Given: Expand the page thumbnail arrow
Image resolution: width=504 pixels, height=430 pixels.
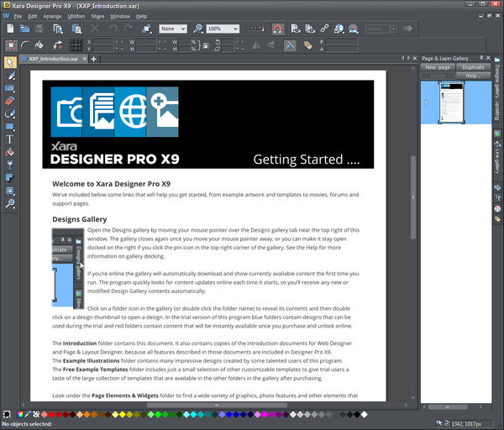Looking at the screenshot, I should coord(426,102).
